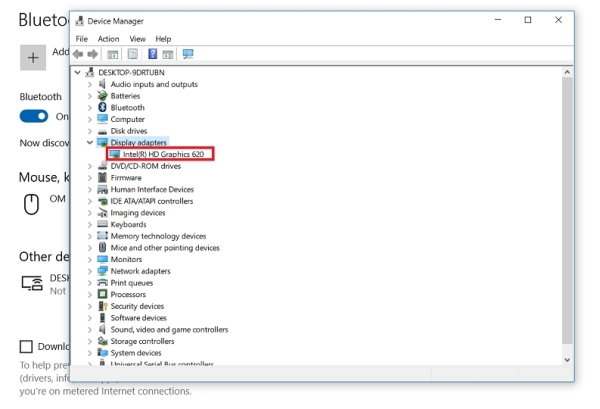Click the Monitors category icon
This screenshot has height=409, width=600.
pos(102,259)
